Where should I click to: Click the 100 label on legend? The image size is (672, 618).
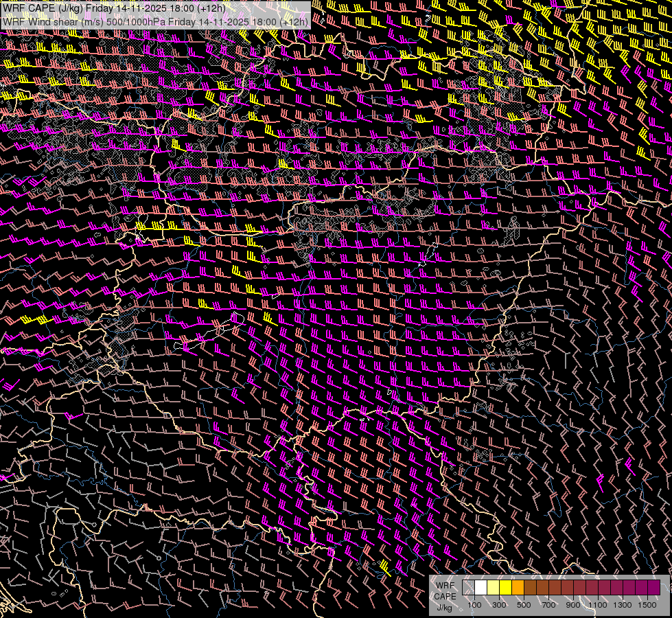[x=474, y=605]
